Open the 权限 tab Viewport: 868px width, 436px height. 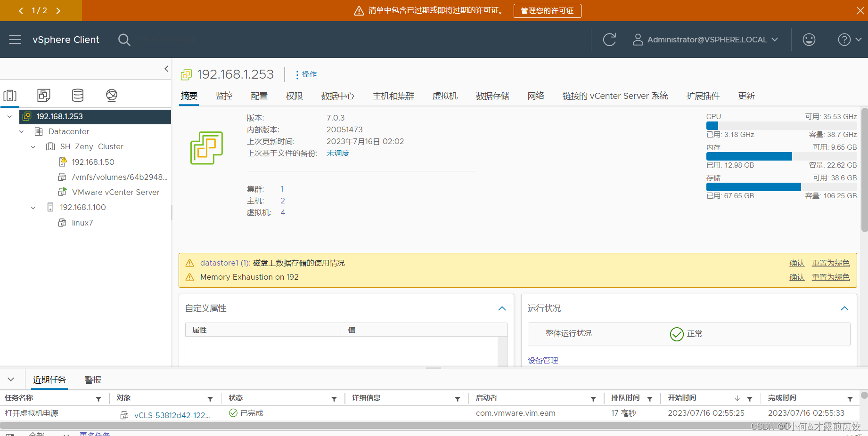coord(295,96)
